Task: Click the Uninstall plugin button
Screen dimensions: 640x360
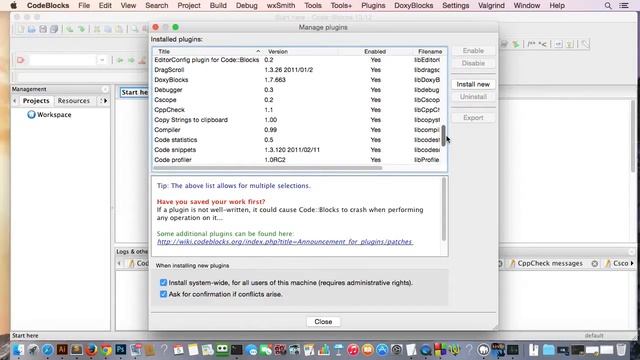Action: click(x=473, y=97)
